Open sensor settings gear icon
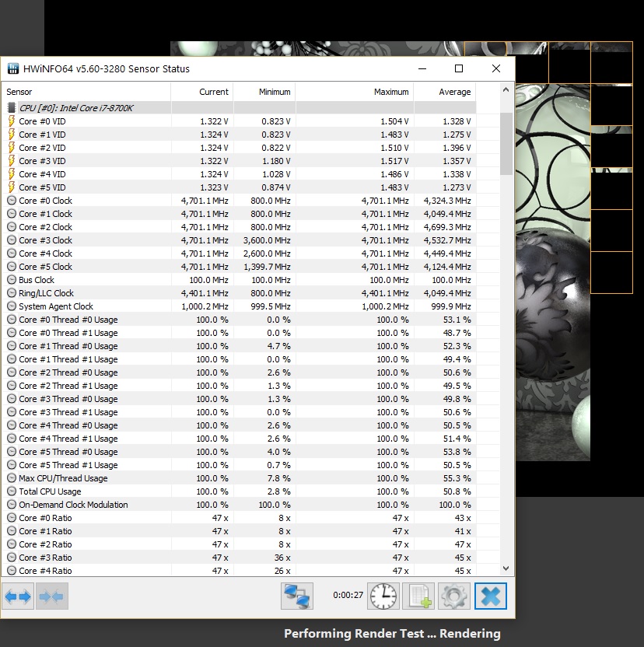Image resolution: width=644 pixels, height=647 pixels. click(x=454, y=596)
